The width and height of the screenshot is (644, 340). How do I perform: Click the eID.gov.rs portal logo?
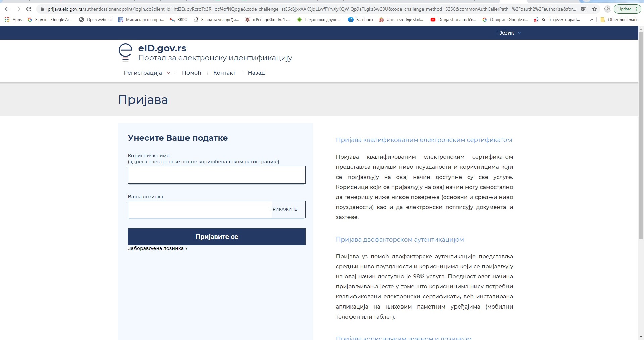[126, 52]
